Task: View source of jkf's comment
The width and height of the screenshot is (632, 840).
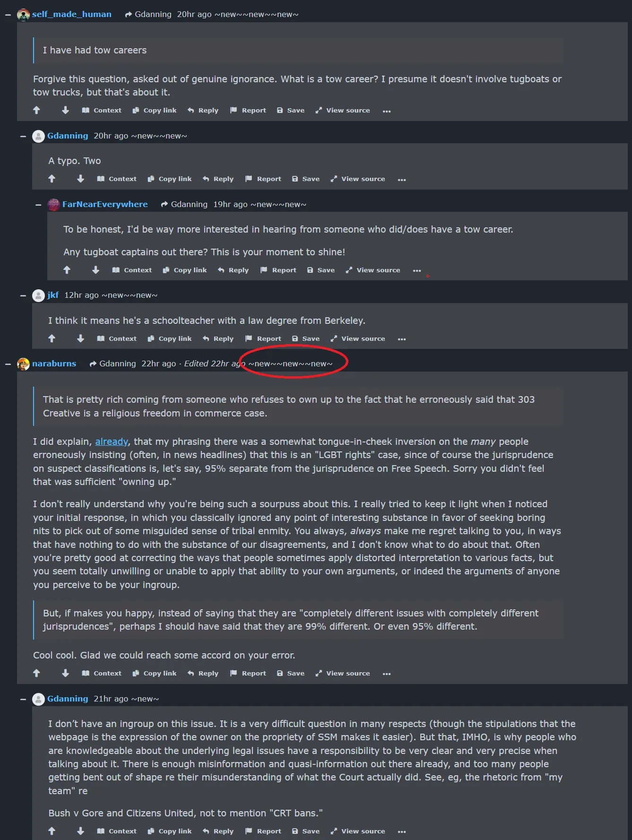Action: click(358, 338)
